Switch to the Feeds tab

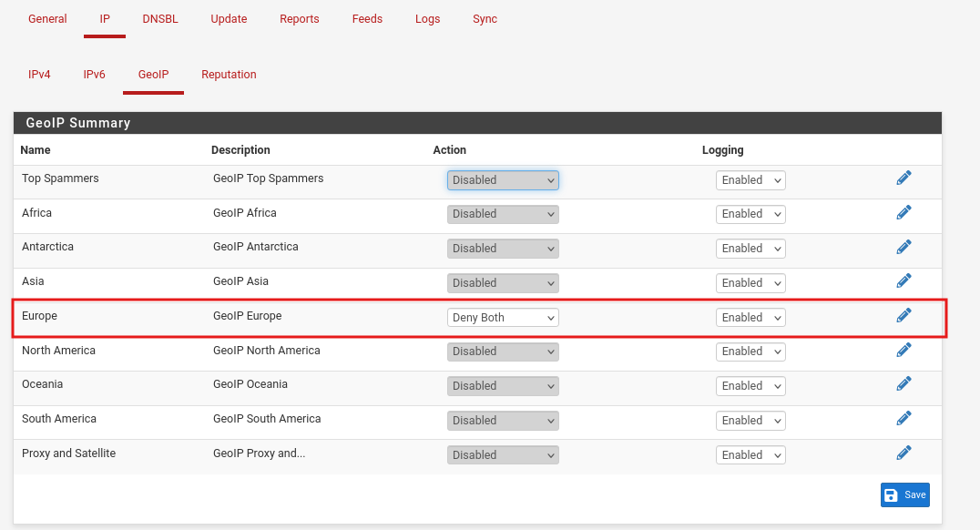coord(367,19)
